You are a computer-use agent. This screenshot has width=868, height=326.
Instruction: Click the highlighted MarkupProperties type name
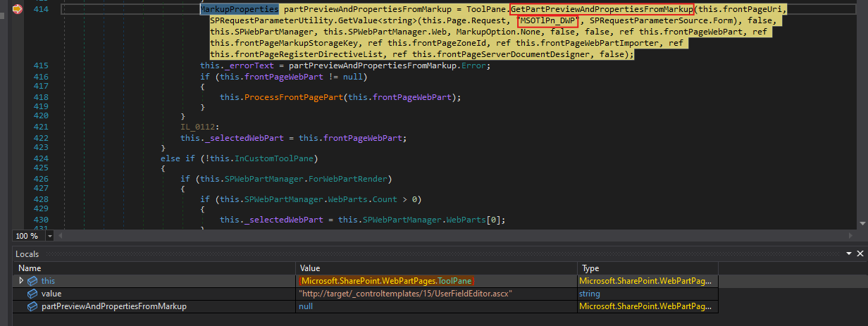pyautogui.click(x=240, y=9)
